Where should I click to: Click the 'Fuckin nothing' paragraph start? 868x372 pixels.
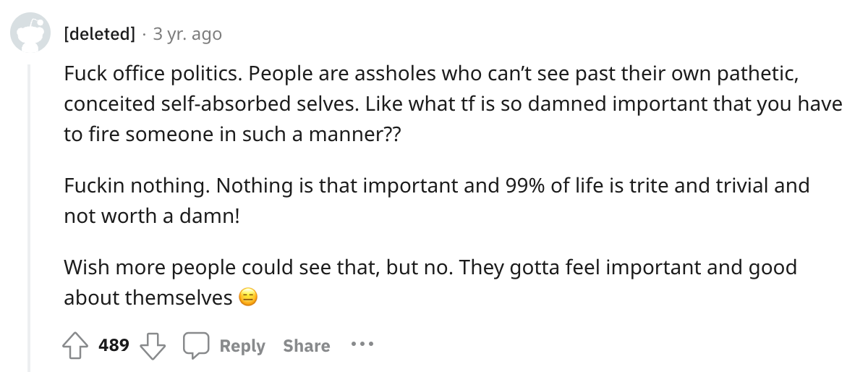click(137, 185)
